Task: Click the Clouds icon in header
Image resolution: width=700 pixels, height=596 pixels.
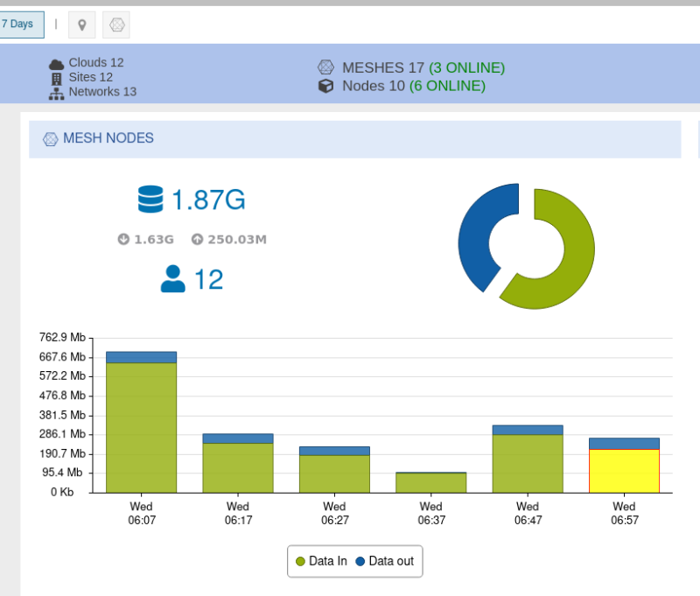Action: pos(56,63)
